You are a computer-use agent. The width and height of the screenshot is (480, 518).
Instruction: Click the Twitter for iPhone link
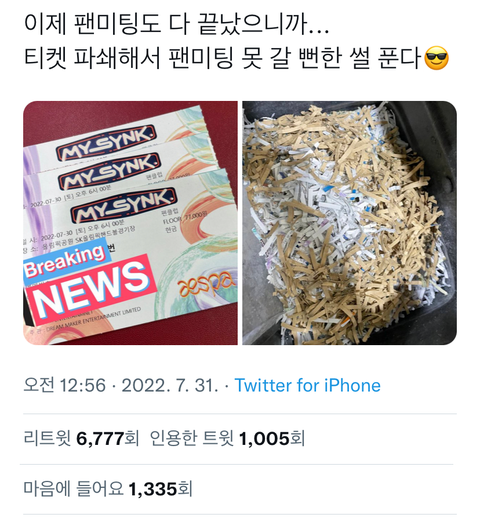[x=307, y=385]
